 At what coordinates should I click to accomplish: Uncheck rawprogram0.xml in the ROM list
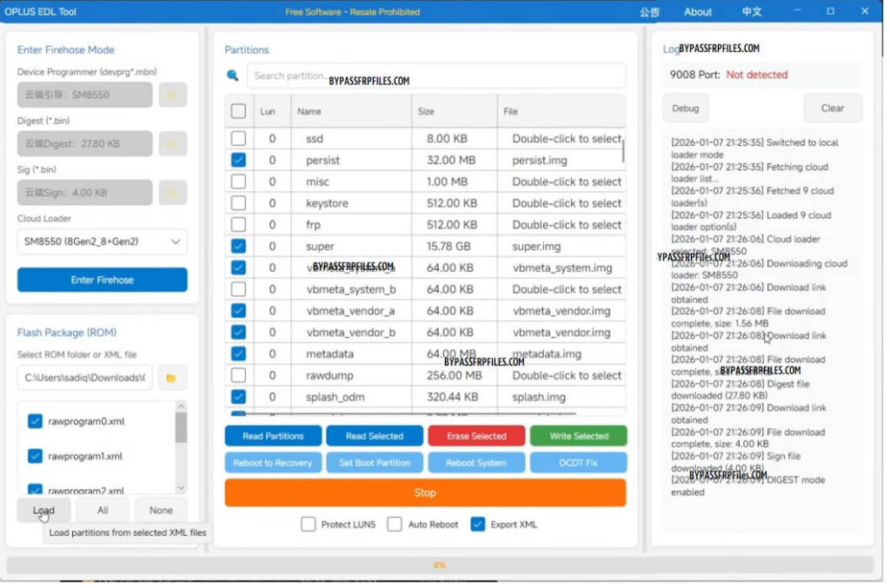[x=35, y=421]
